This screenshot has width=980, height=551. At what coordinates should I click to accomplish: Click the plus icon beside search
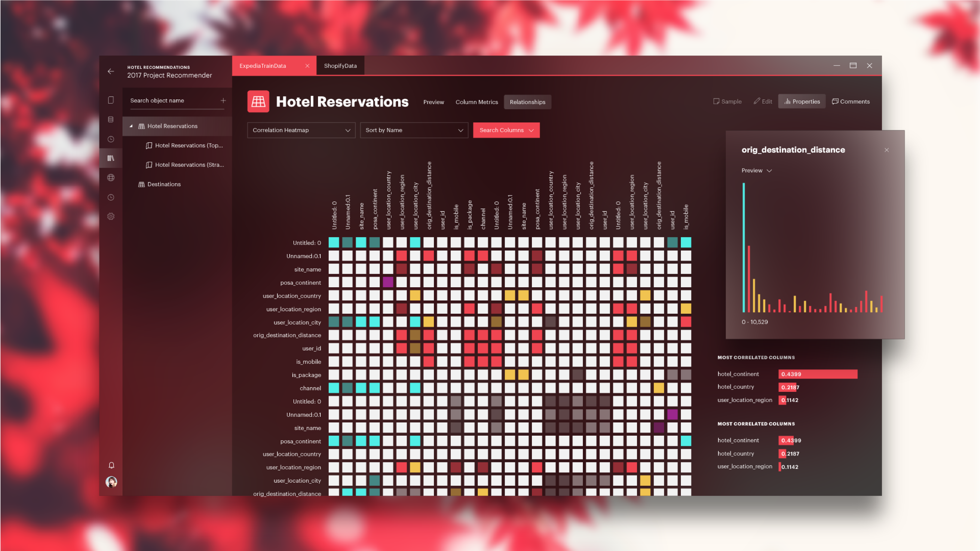click(x=223, y=100)
